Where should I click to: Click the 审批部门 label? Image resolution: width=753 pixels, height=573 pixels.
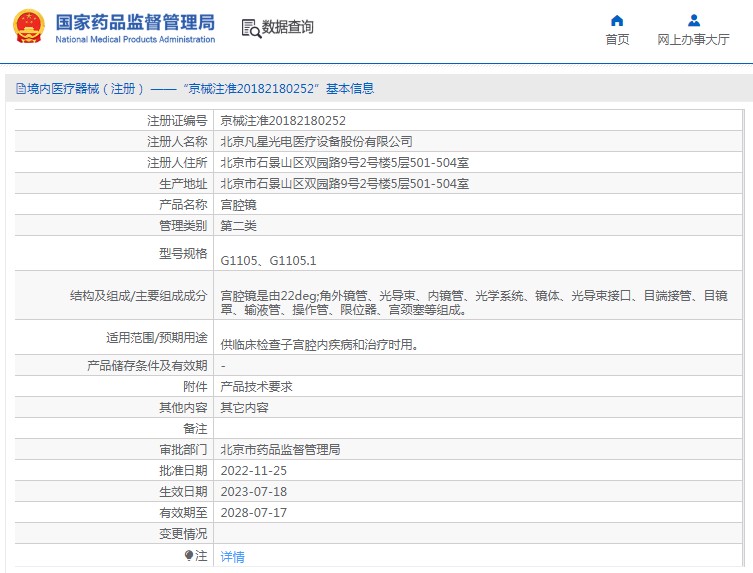183,450
